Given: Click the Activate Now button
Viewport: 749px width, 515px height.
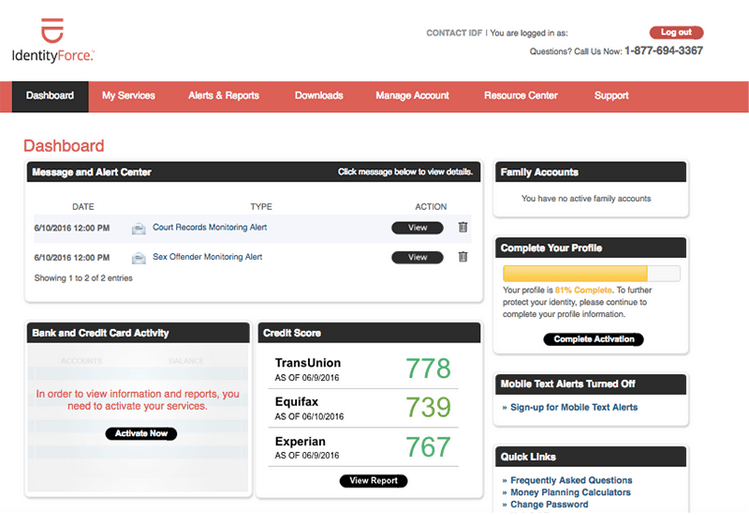Looking at the screenshot, I should [x=141, y=434].
